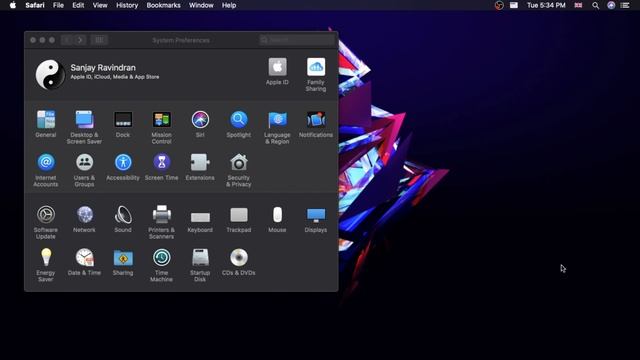
Task: Click the menu bar clock Tue 5:34 PM
Action: (x=546, y=5)
